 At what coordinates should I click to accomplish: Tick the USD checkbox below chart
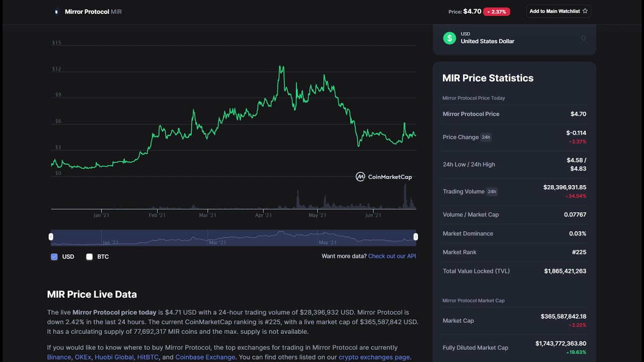coord(54,257)
